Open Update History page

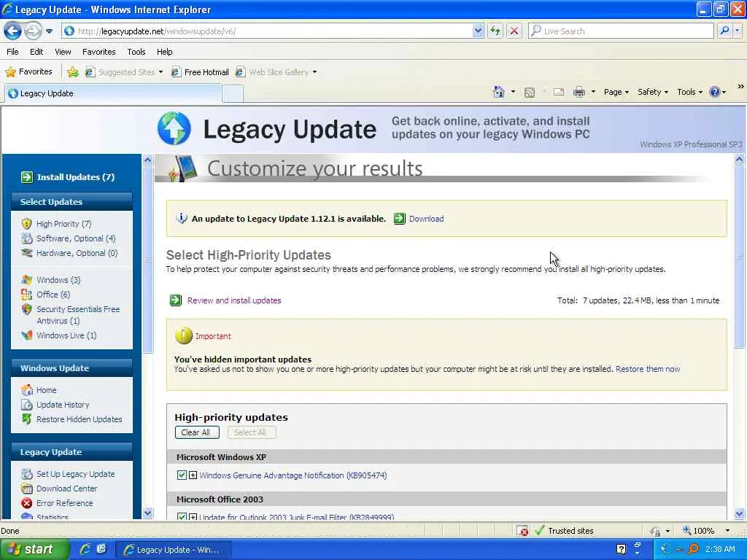tap(63, 405)
